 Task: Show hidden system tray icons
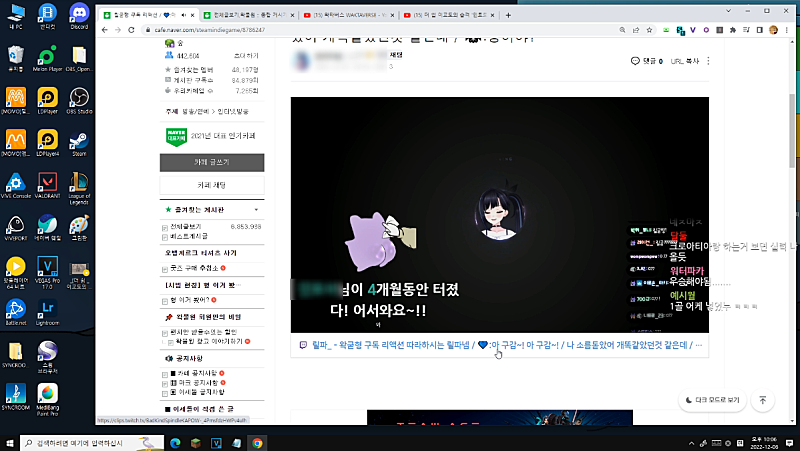click(691, 443)
